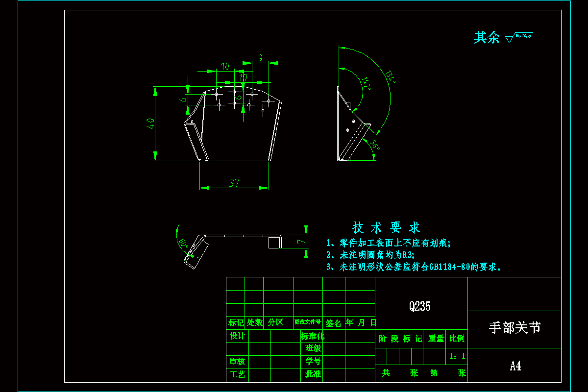The height and width of the screenshot is (392, 588).
Task: Click the '处数' title block cell
Action: (x=254, y=323)
